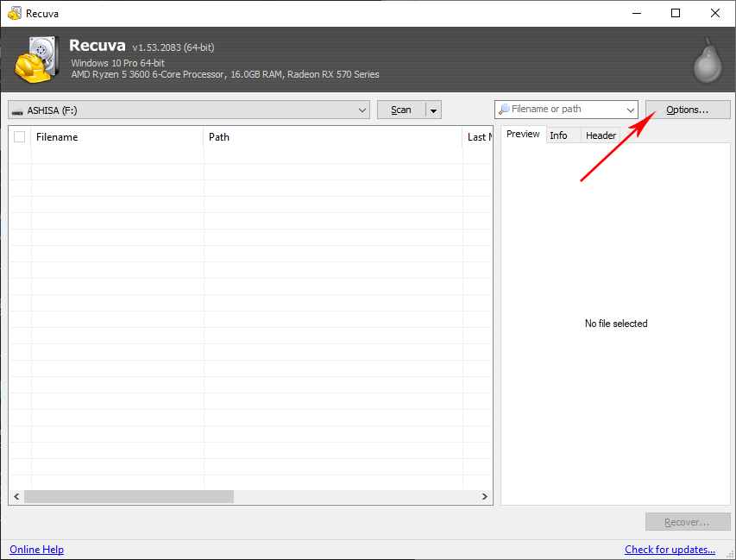Screen dimensions: 736x560
Task: Sort by Last Modified column header
Action: (478, 137)
